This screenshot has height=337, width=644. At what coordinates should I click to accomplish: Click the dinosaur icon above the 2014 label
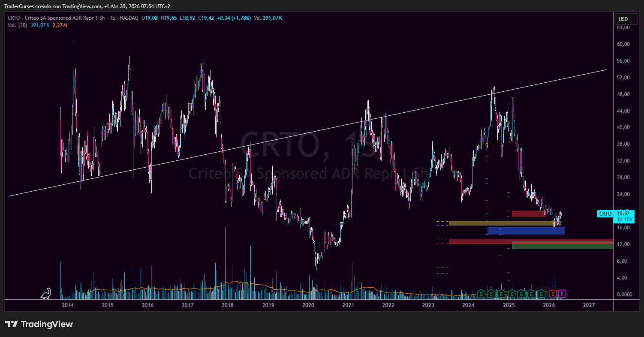tap(45, 293)
